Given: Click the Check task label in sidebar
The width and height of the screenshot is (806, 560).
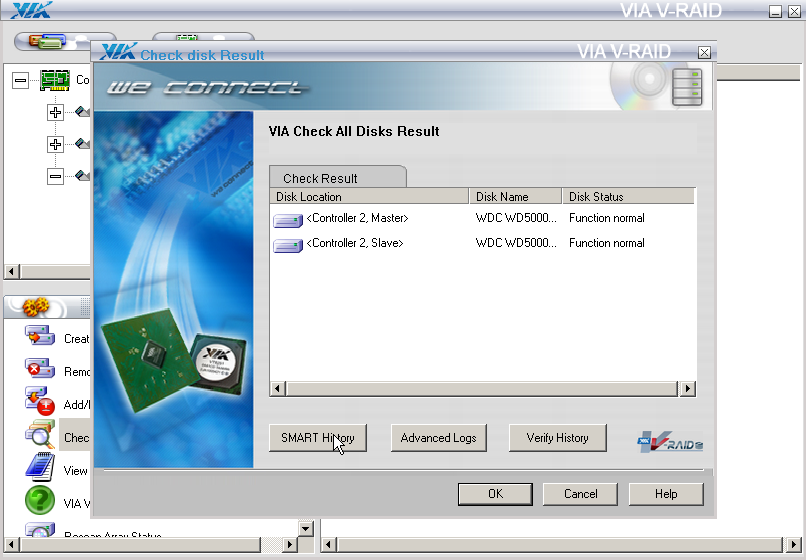Looking at the screenshot, I should click(x=77, y=438).
